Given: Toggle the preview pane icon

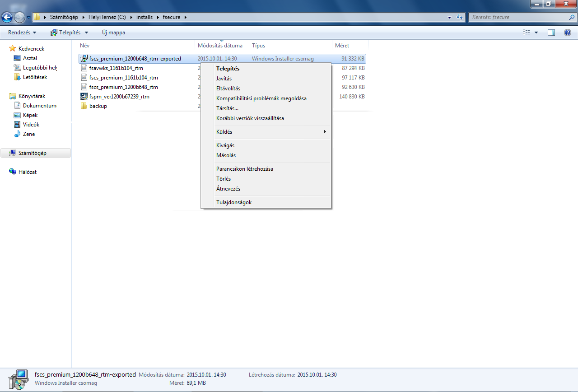Looking at the screenshot, I should [551, 33].
